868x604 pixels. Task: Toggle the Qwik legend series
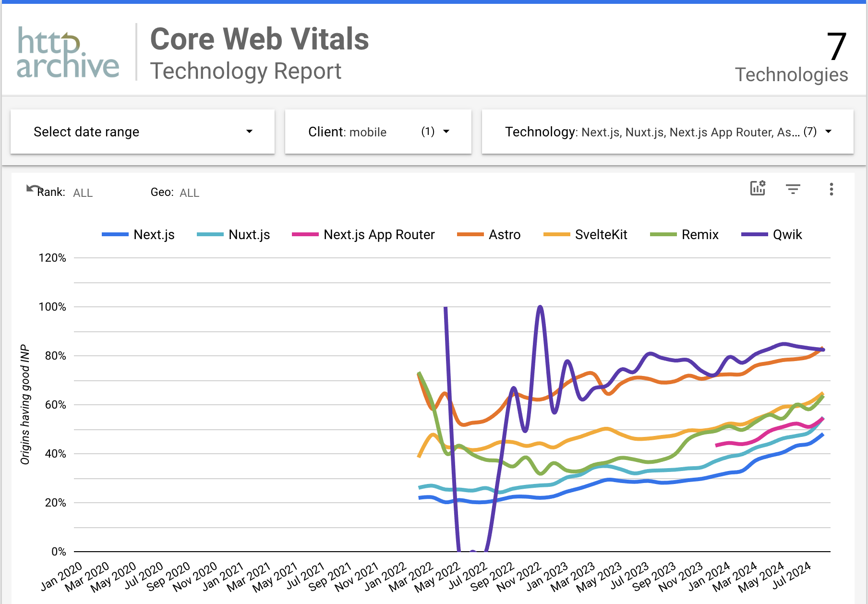pos(772,234)
